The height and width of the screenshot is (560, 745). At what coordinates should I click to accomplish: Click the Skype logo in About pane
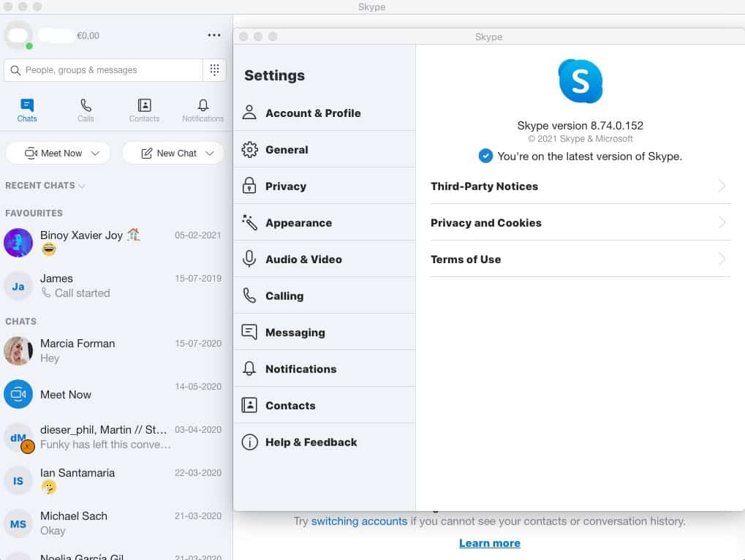click(x=580, y=81)
